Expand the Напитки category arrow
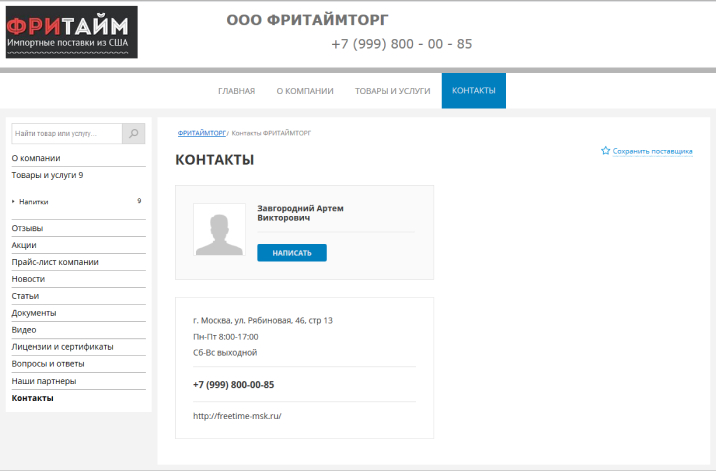This screenshot has height=471, width=716. pyautogui.click(x=13, y=201)
